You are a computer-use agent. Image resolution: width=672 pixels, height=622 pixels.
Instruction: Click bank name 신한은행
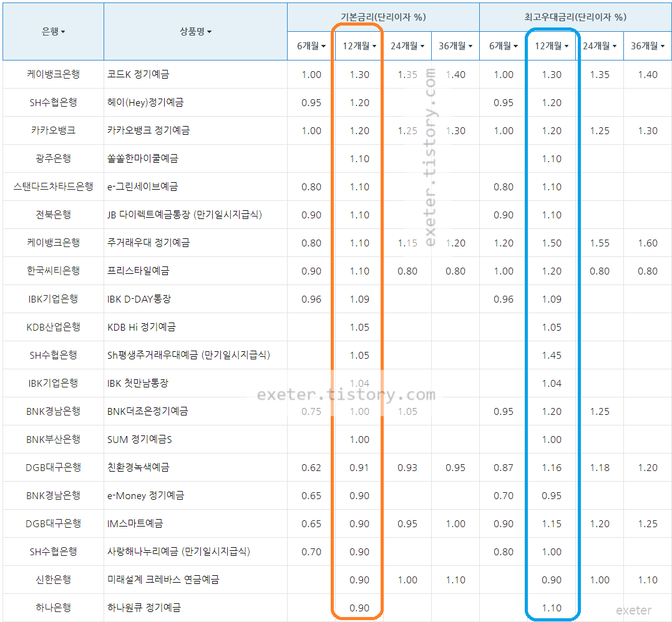(x=53, y=580)
